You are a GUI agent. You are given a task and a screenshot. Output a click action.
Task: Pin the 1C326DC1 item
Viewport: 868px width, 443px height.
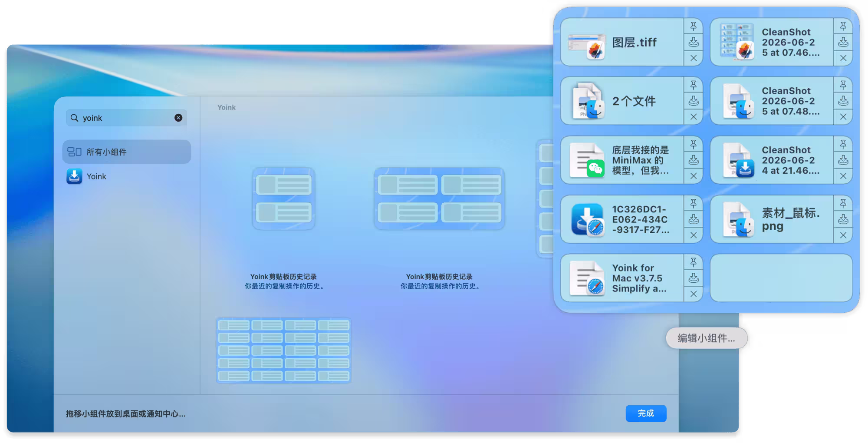(694, 203)
